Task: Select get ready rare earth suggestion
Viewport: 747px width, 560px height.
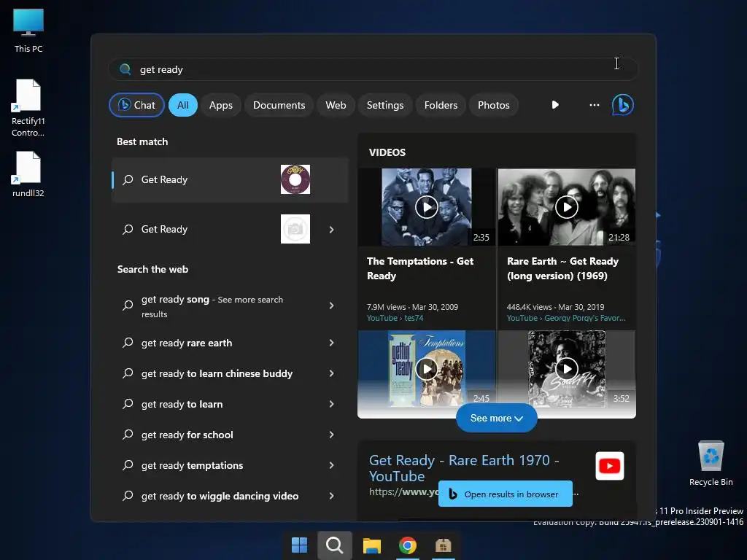Action: pyautogui.click(x=230, y=343)
